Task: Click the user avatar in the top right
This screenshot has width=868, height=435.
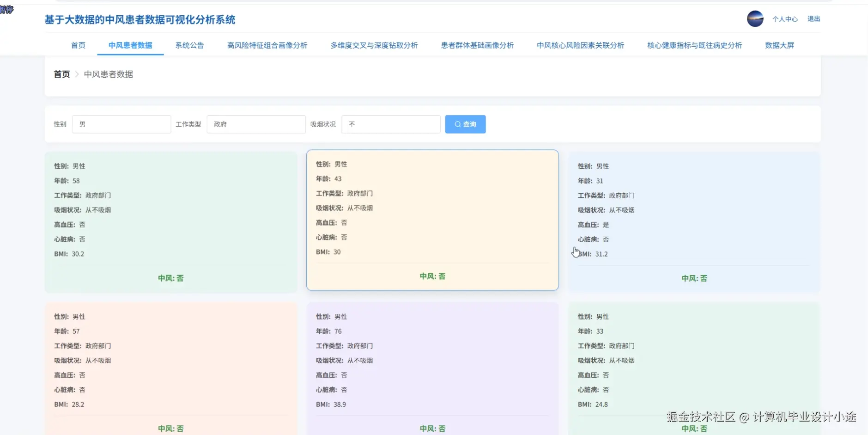Action: pyautogui.click(x=755, y=18)
